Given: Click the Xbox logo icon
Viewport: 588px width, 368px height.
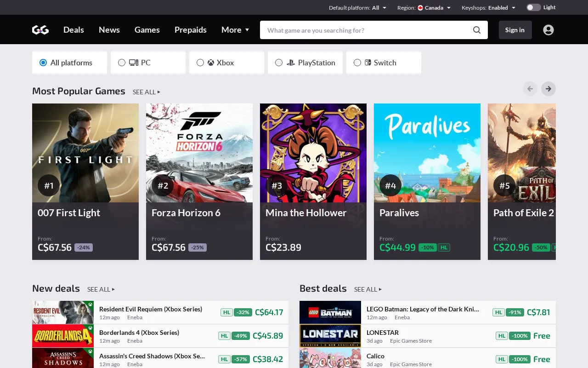Looking at the screenshot, I should (x=211, y=63).
